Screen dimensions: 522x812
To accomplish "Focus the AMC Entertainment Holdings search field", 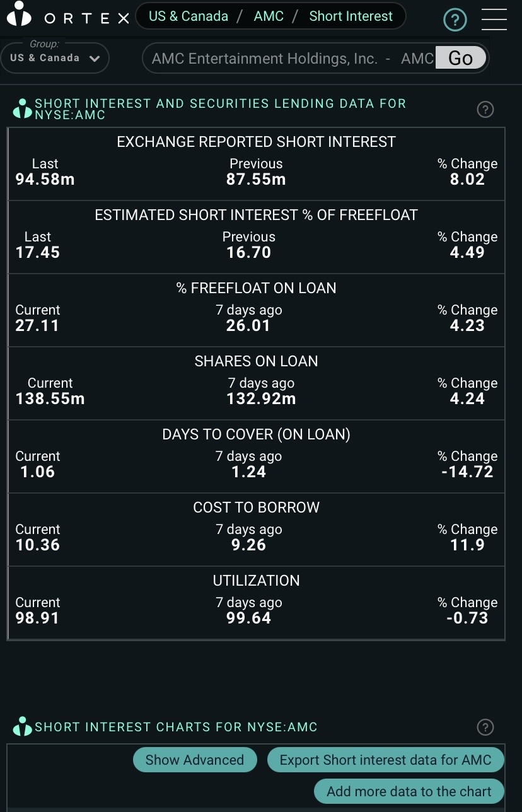I will click(x=290, y=59).
